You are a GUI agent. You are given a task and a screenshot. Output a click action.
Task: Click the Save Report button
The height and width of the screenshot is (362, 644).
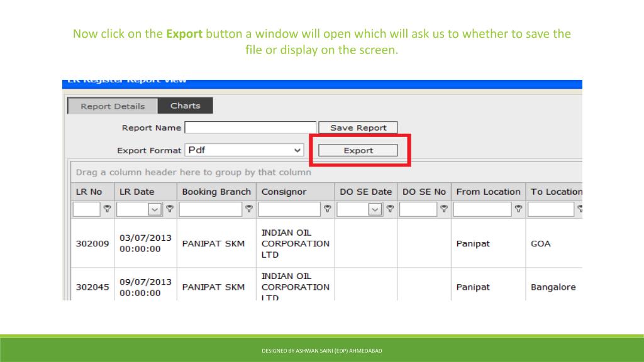tap(358, 128)
